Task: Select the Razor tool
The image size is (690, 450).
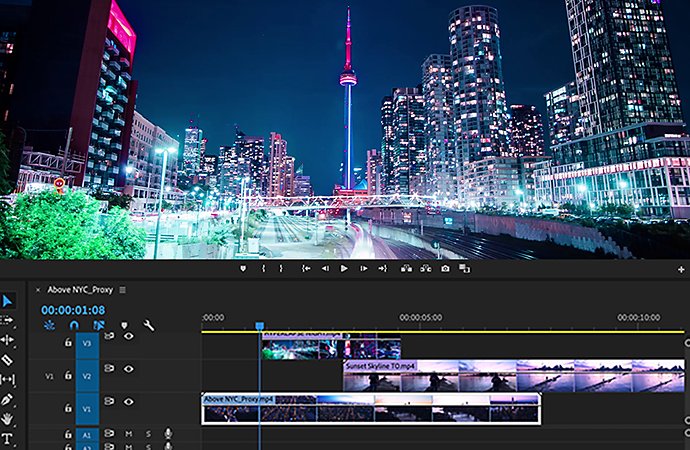Action: (7, 360)
